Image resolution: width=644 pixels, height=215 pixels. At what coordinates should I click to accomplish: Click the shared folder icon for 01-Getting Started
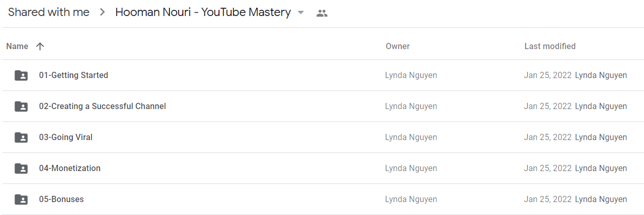click(x=21, y=75)
